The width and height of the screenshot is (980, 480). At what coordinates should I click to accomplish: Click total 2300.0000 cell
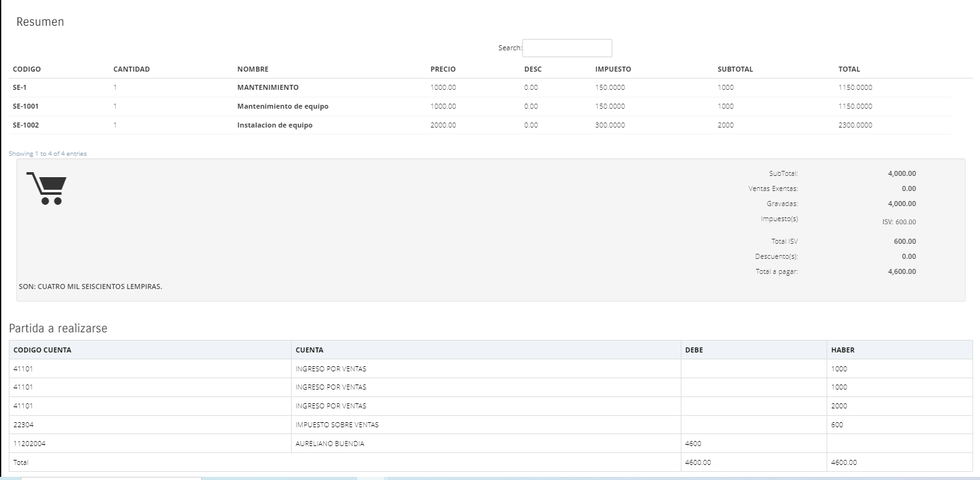855,125
